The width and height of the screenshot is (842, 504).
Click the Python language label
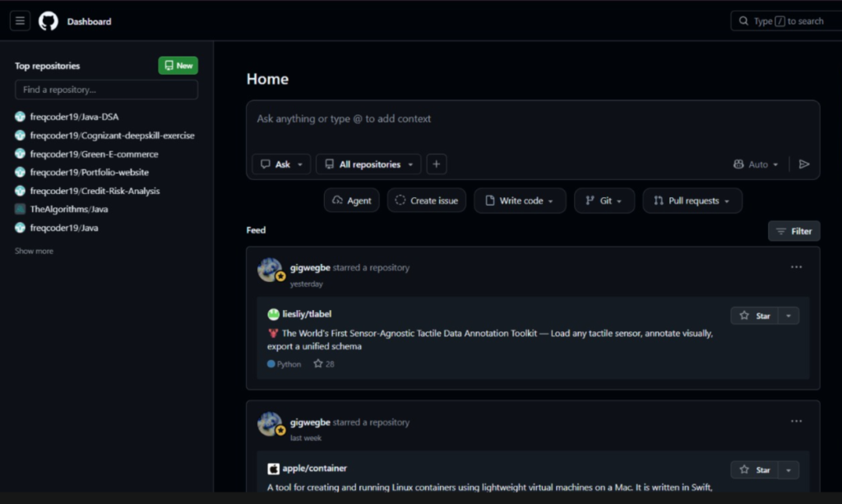coord(284,364)
